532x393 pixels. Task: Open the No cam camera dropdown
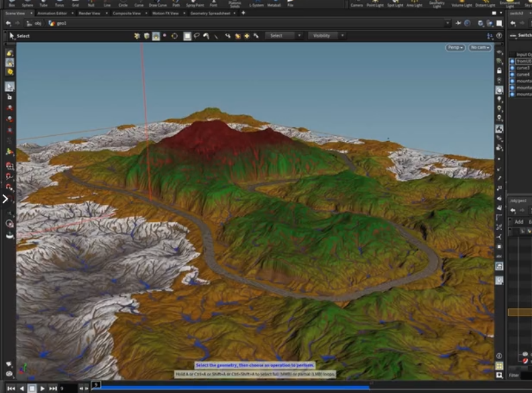tap(480, 48)
